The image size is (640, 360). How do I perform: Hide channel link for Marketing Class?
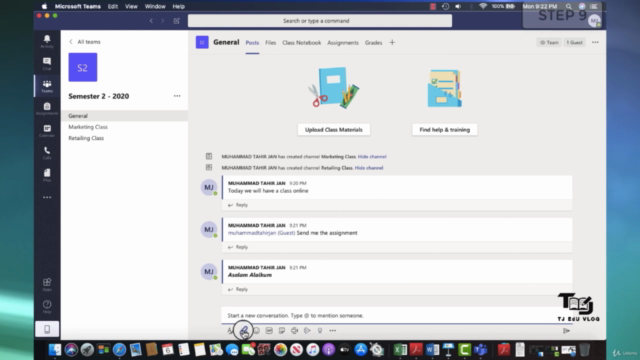coord(372,157)
